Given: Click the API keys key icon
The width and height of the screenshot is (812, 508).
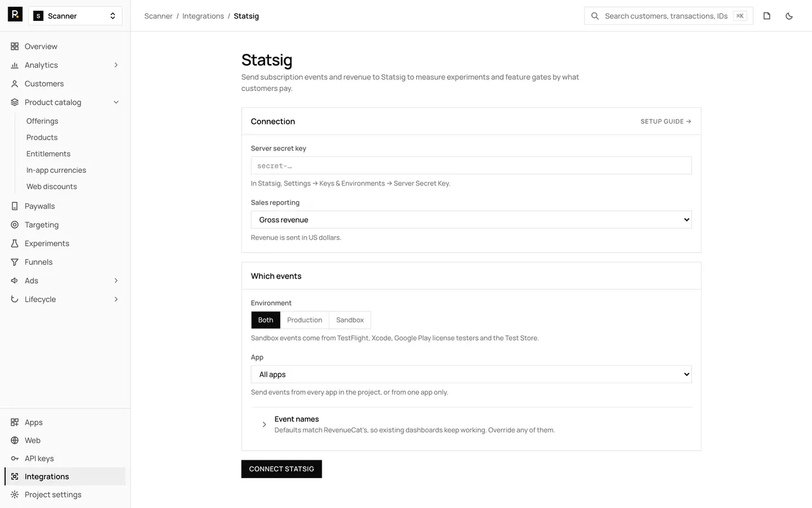Looking at the screenshot, I should [x=15, y=458].
